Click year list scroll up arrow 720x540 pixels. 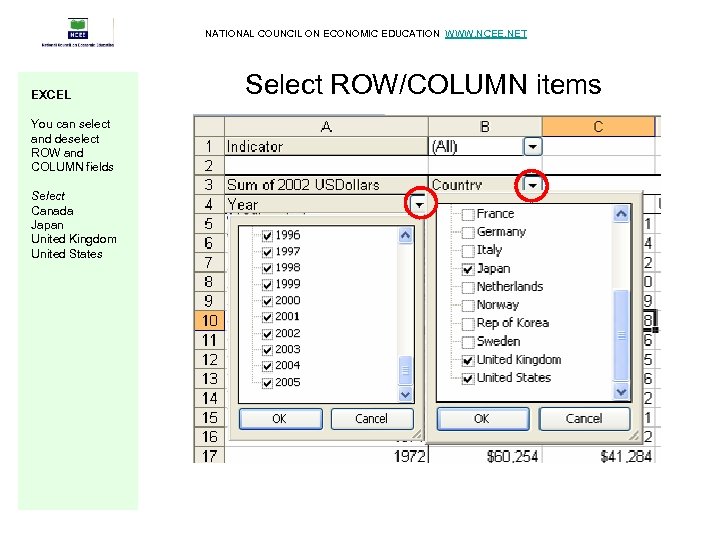point(405,236)
